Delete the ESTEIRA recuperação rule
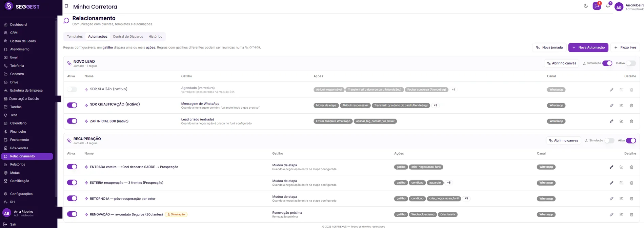This screenshot has width=644, height=228. coord(631,183)
